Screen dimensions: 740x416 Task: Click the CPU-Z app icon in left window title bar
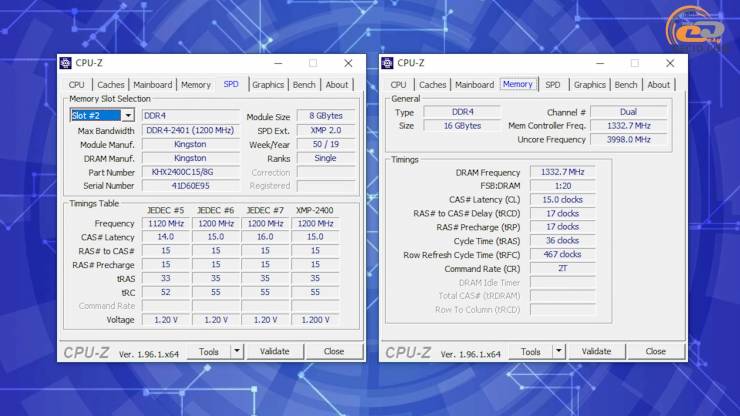point(66,63)
